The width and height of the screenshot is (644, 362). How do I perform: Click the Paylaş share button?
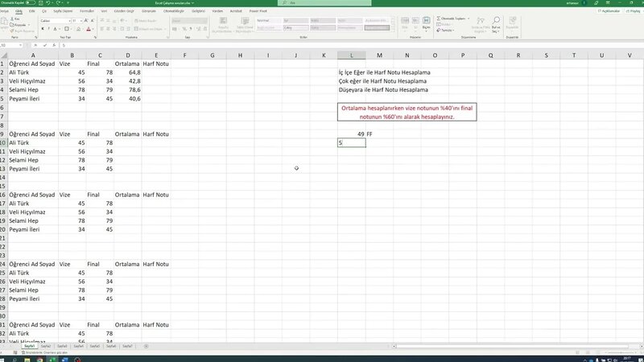[x=634, y=11]
